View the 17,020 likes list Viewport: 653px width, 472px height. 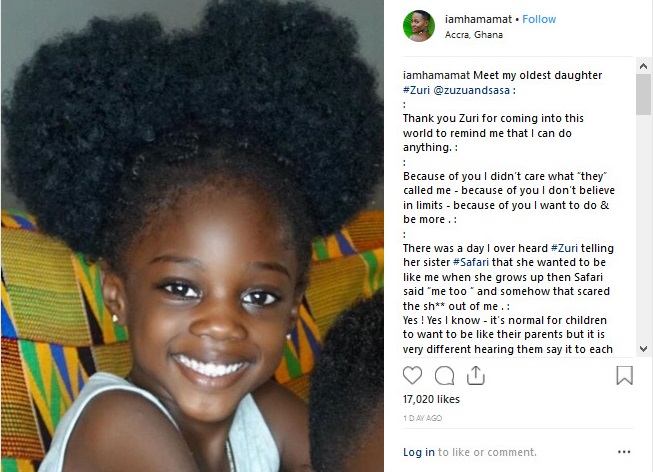pos(431,399)
